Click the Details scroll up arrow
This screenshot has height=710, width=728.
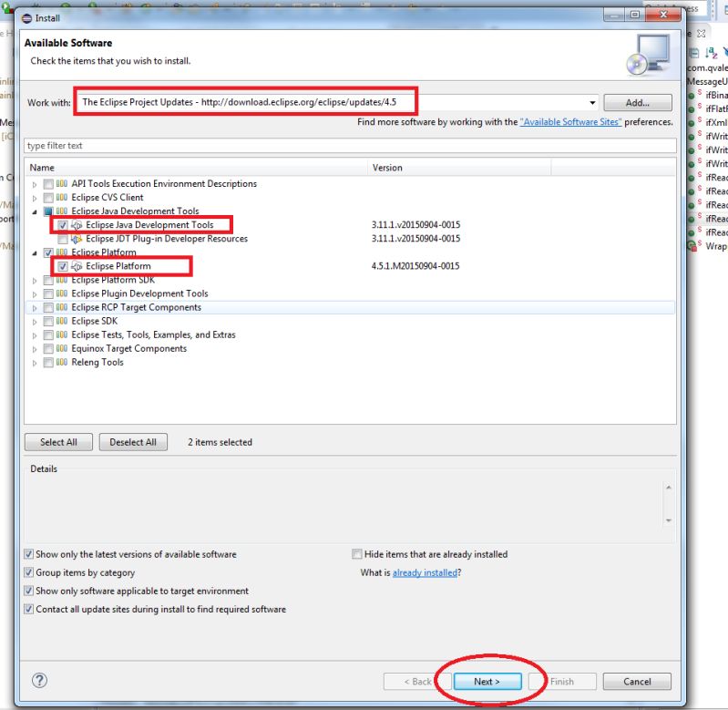pos(669,487)
